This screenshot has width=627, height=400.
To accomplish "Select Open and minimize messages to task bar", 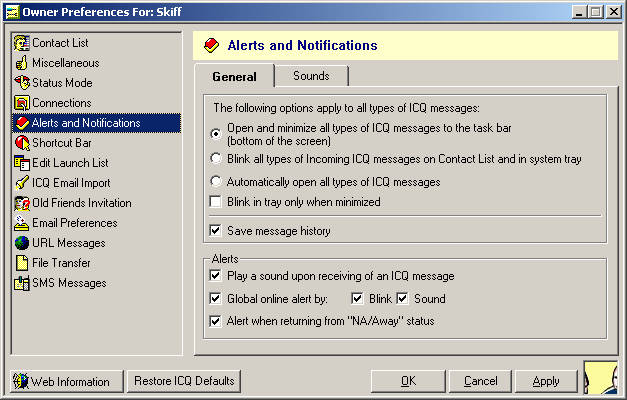I will click(x=216, y=134).
